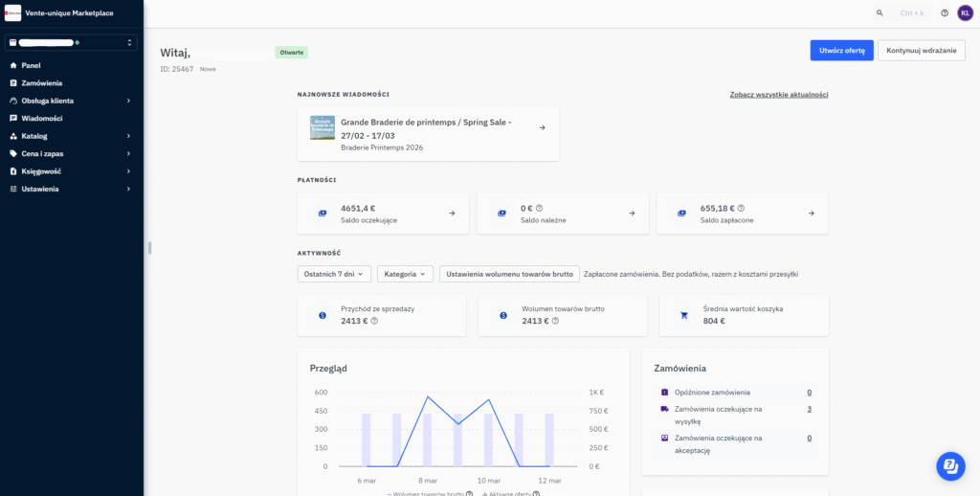Open the KL user avatar
This screenshot has width=980, height=496.
click(965, 12)
